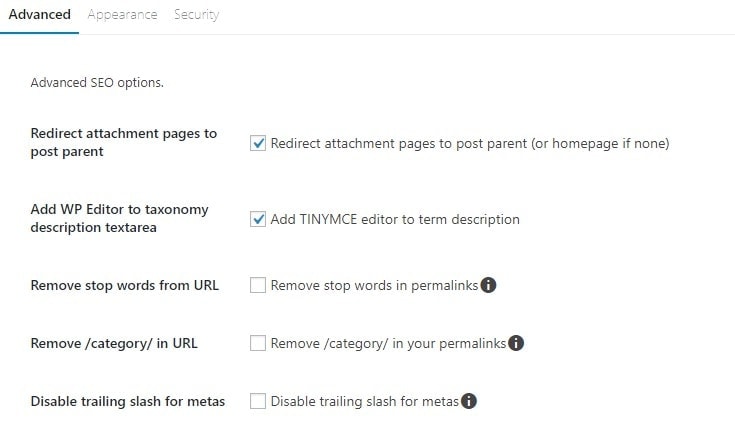Open info icon next to stop words option

point(489,285)
